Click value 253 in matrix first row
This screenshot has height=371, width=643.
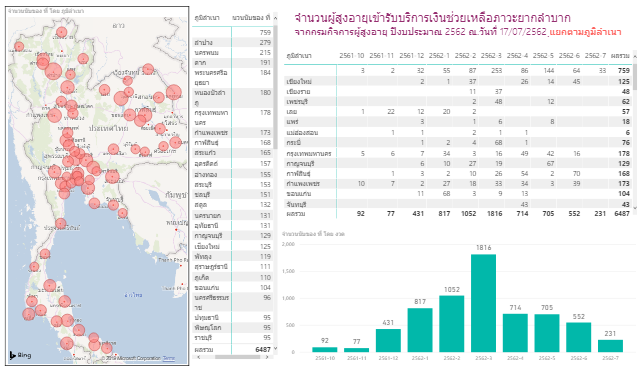click(x=496, y=71)
